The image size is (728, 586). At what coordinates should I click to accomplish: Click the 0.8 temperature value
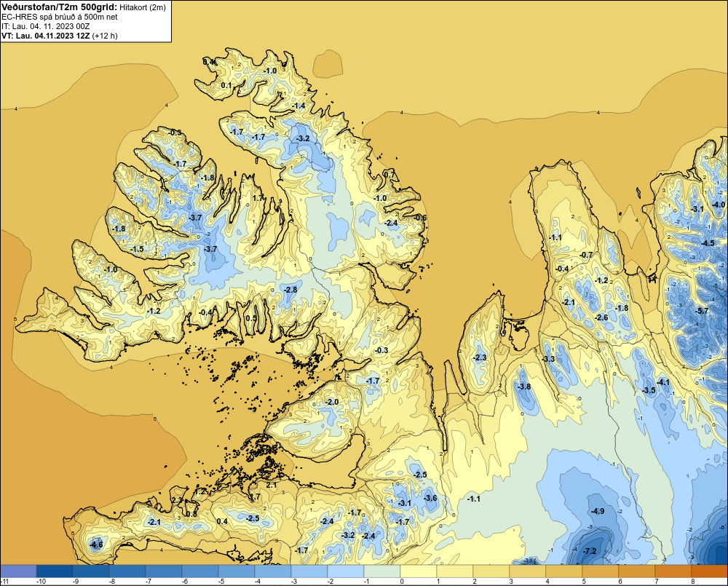coord(191,514)
